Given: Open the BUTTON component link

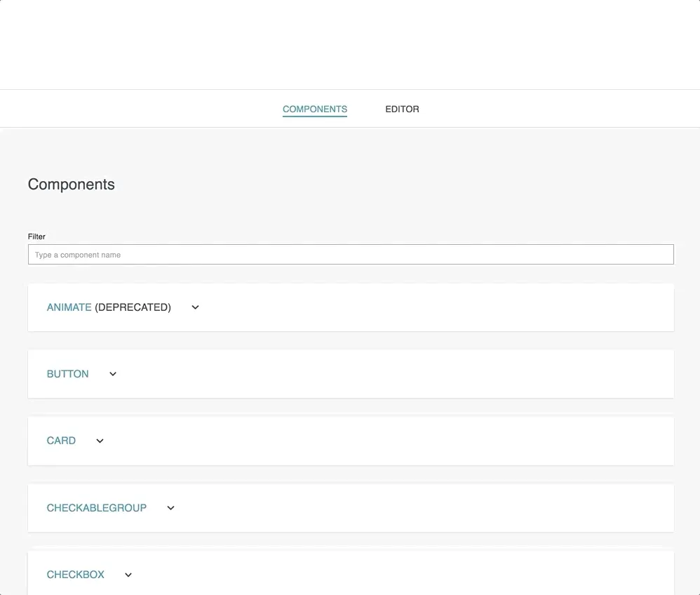Looking at the screenshot, I should pos(67,374).
